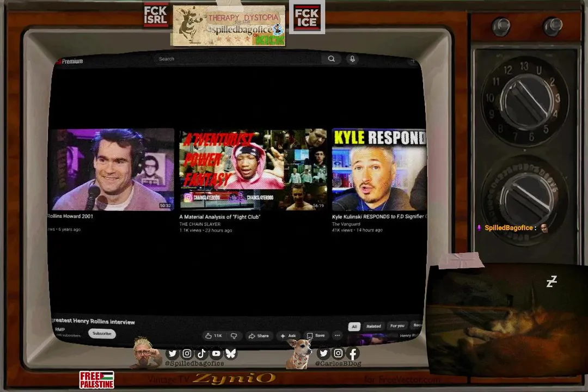Open the Fight Club analysis video thumbnail
Screen dimensions: 588x392
click(x=253, y=169)
